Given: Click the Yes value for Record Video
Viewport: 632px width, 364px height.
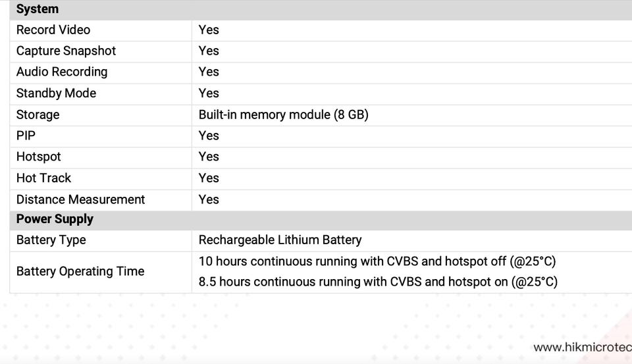Looking at the screenshot, I should coord(209,30).
